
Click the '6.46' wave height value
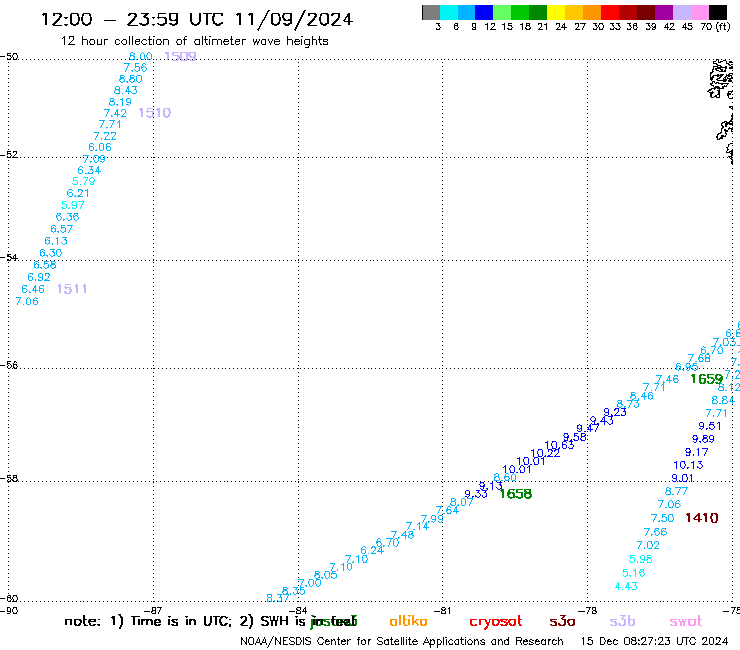33,289
